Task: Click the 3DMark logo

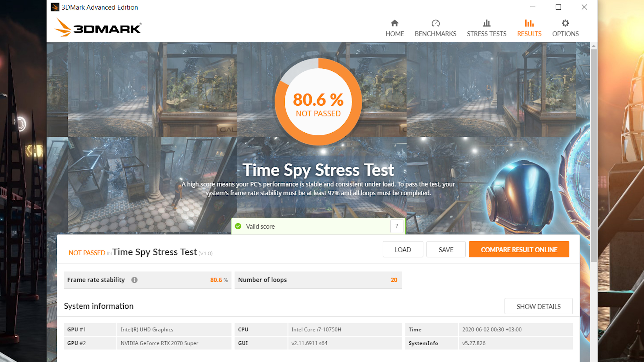Action: pos(98,27)
